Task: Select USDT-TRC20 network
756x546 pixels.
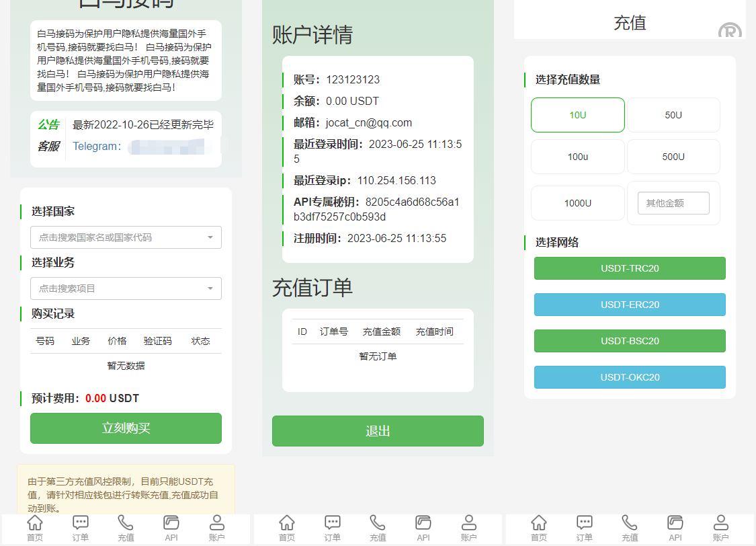Action: (x=630, y=268)
